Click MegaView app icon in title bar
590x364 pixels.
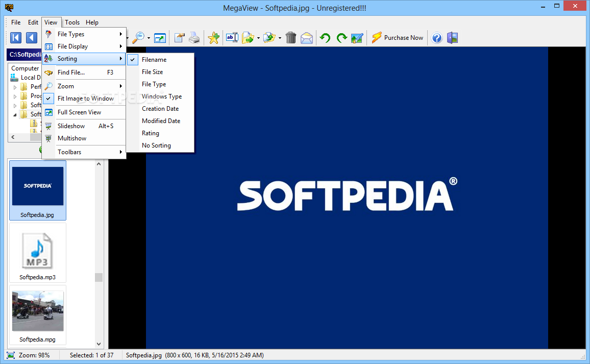point(9,7)
